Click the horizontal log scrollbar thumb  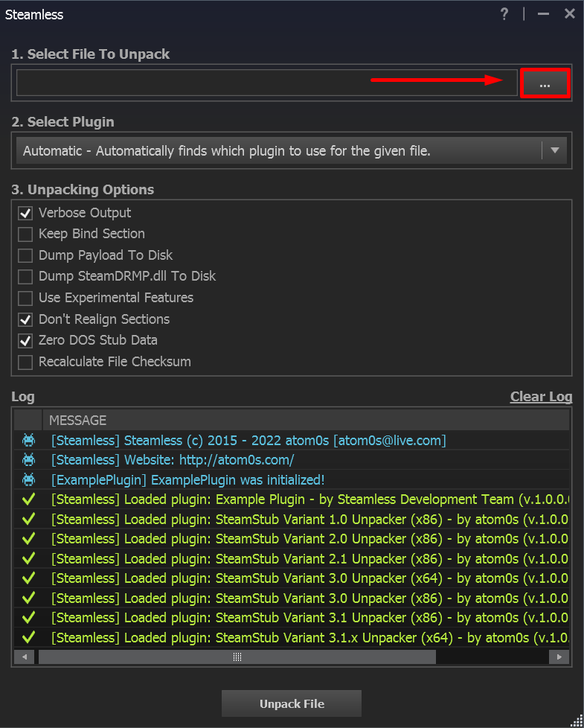[x=237, y=657]
